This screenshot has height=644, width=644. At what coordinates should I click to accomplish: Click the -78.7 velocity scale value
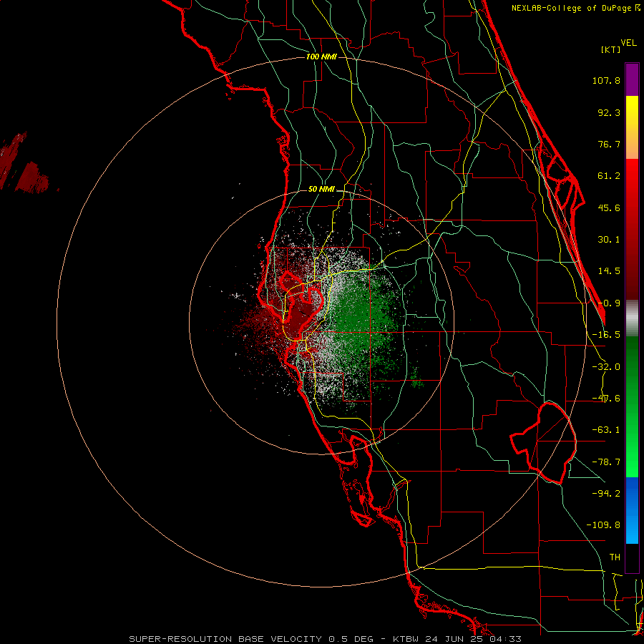[x=606, y=462]
